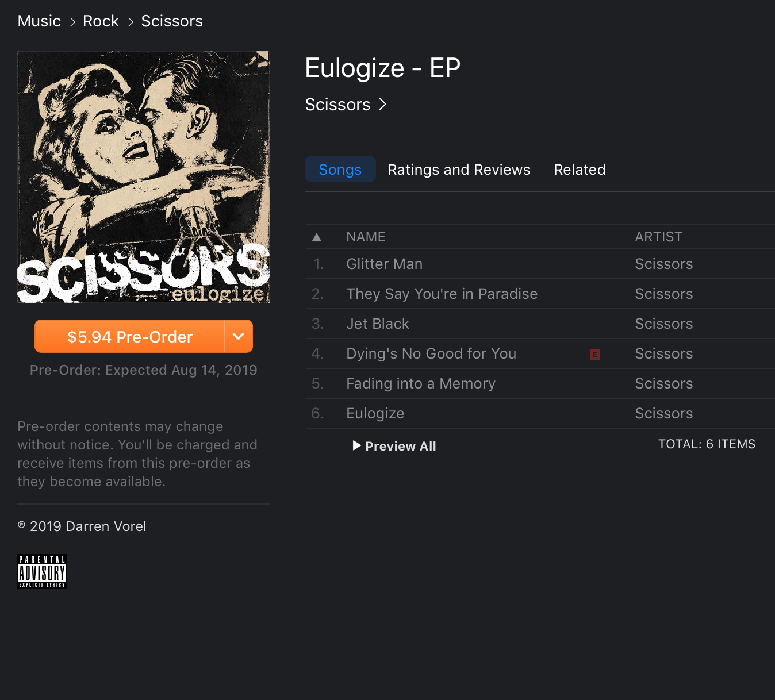Sort the track list by the ARTIST column
Viewport: 775px width, 700px height.
658,237
